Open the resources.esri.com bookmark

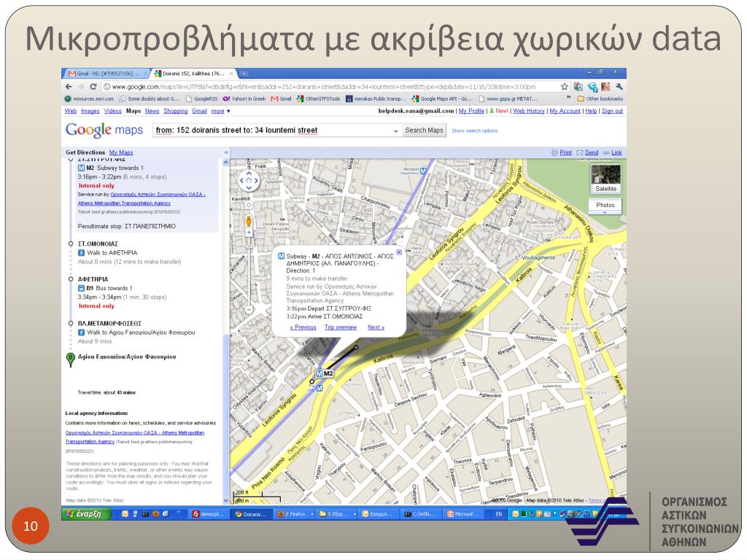click(90, 98)
